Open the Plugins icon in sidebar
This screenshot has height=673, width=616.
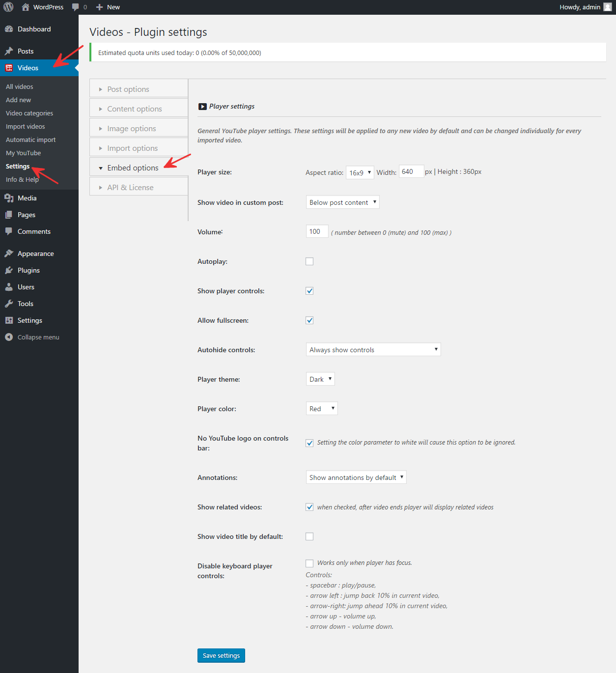coord(9,270)
